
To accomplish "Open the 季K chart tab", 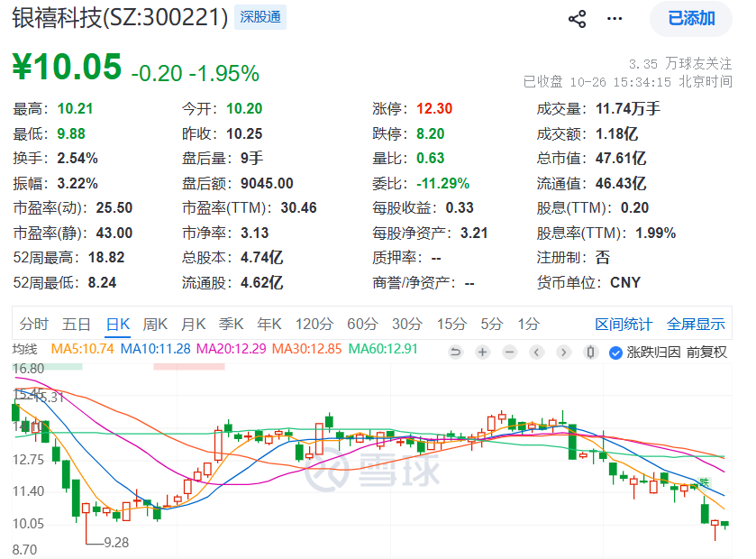I will click(x=232, y=324).
